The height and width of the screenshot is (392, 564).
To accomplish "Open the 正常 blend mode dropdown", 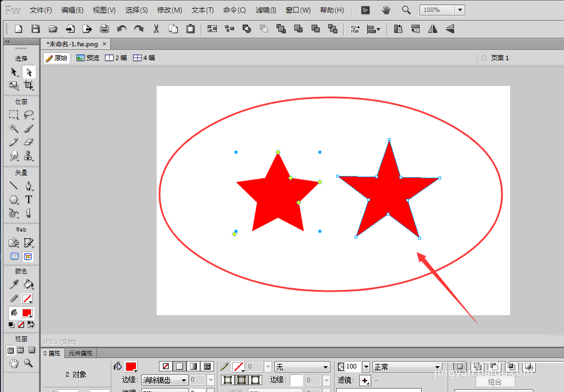I will pos(437,367).
